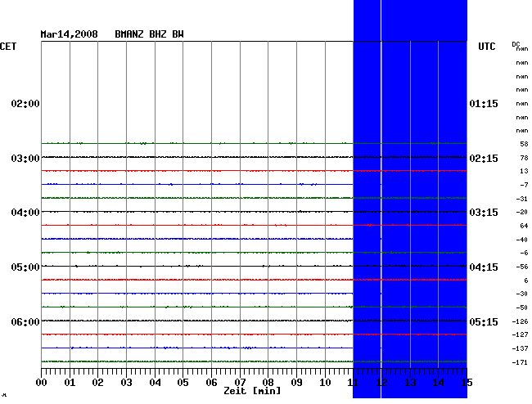Click the DC value -7

pyautogui.click(x=524, y=185)
